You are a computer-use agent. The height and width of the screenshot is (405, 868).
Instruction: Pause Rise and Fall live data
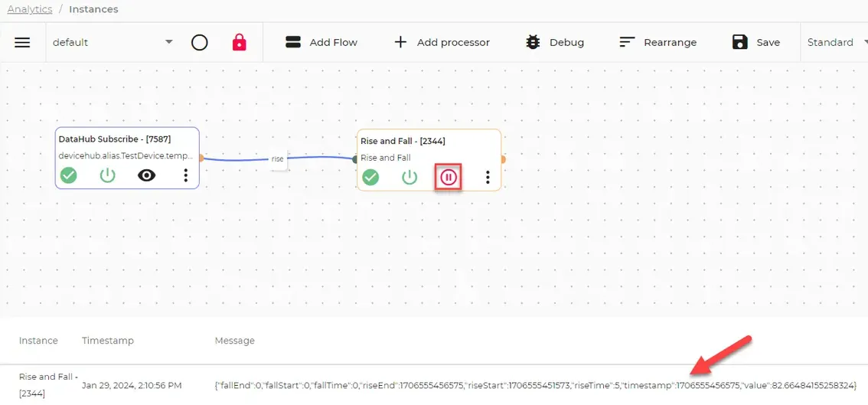[449, 178]
